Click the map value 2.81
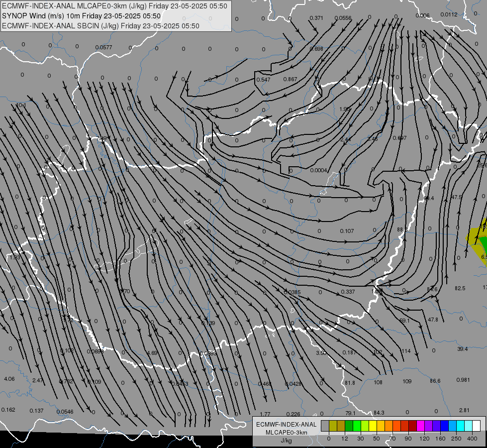 click(x=464, y=410)
